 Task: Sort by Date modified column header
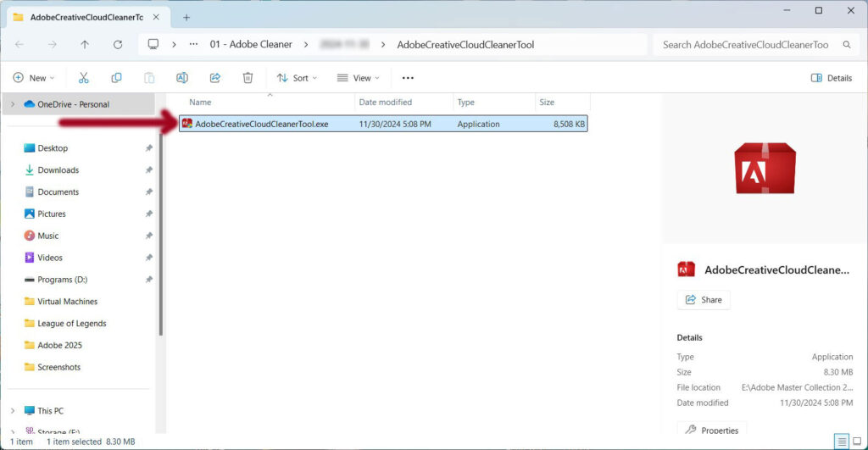click(x=386, y=102)
